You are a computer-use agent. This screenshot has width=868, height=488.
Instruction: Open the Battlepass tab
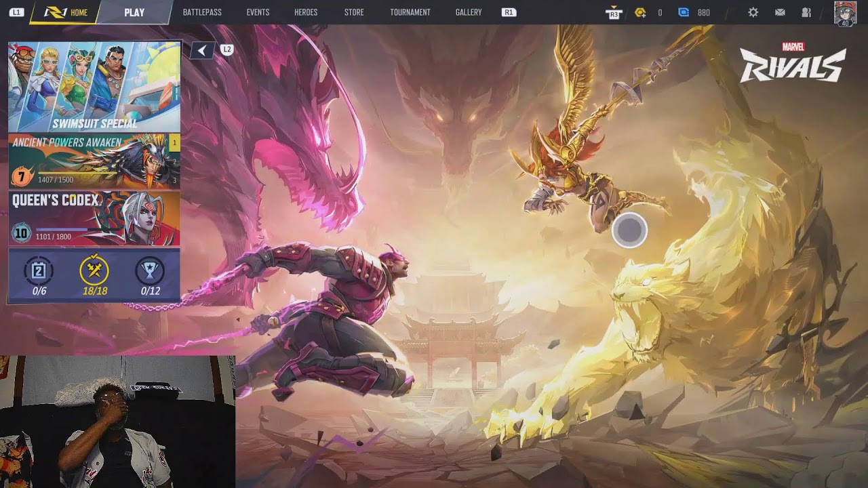click(202, 12)
